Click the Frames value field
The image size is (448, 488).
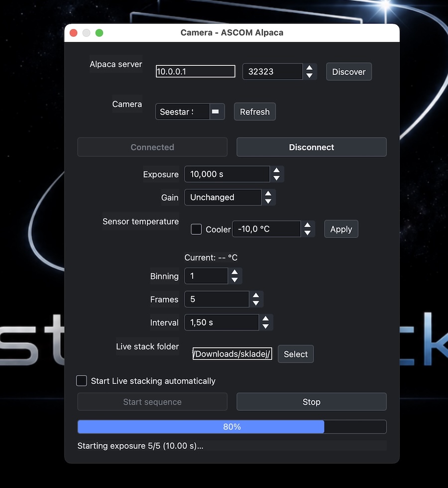point(217,299)
